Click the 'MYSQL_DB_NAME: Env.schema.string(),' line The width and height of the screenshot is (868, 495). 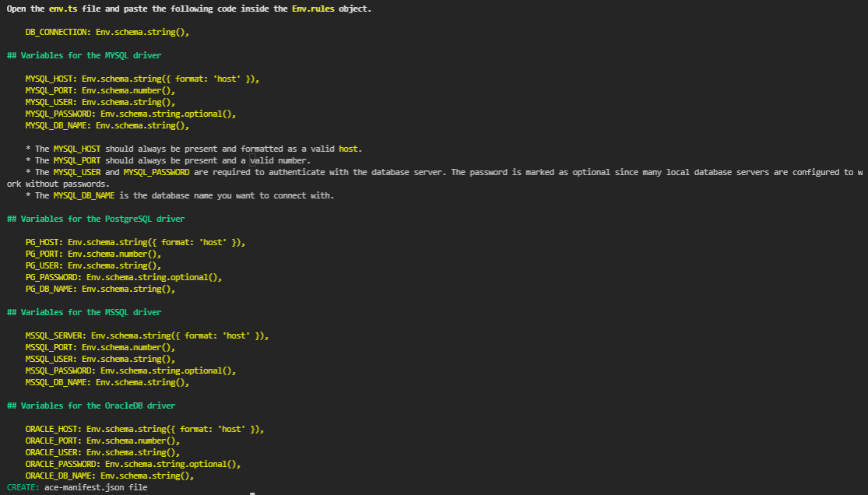[x=107, y=125]
